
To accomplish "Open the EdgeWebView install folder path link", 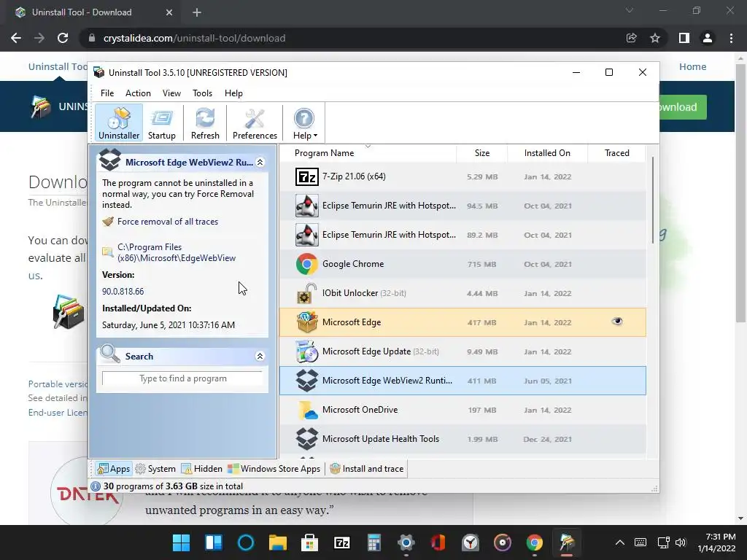I will coord(177,252).
